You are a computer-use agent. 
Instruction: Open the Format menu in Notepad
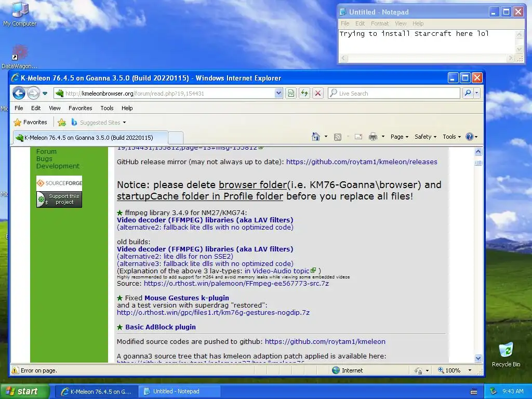[380, 23]
